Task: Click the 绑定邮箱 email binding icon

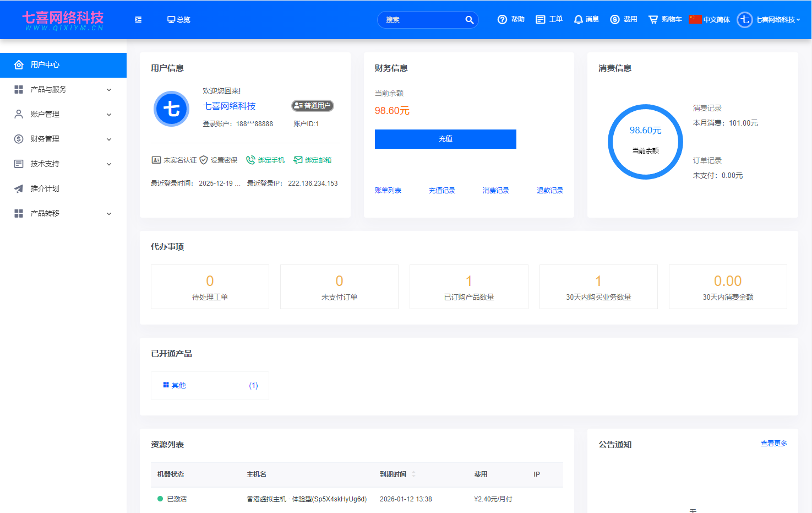Action: [x=298, y=160]
